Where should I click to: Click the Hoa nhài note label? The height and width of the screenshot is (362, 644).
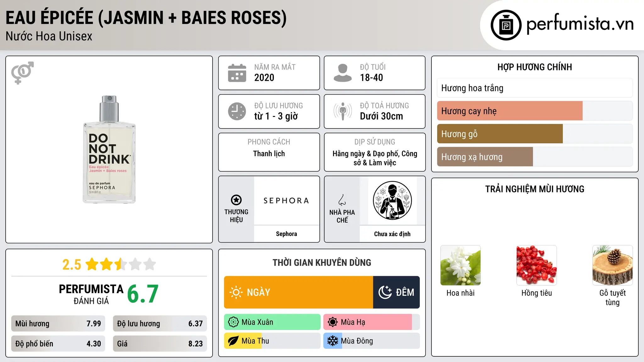(460, 293)
